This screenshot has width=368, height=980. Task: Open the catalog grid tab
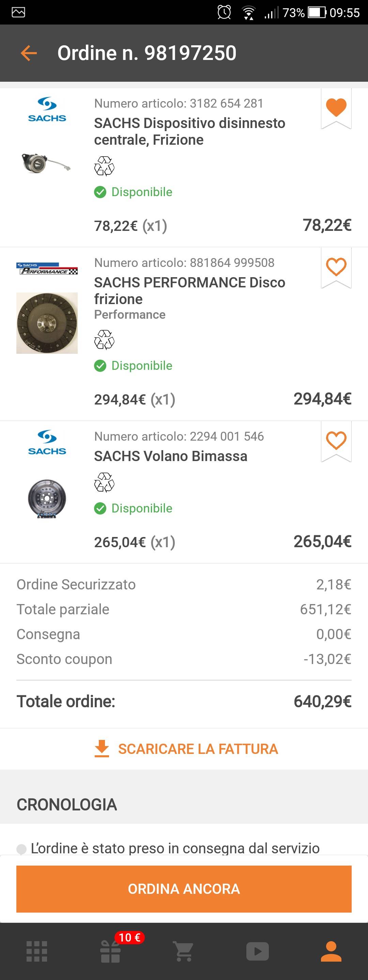click(x=37, y=951)
